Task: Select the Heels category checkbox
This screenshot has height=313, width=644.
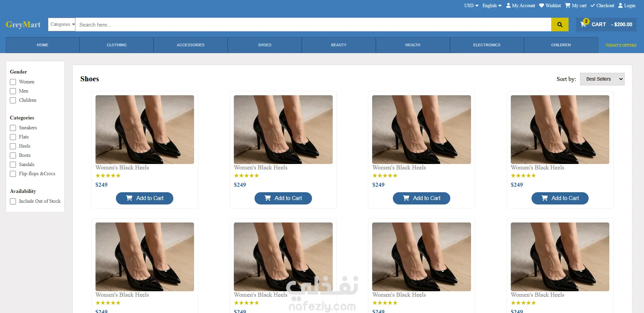Action: click(13, 146)
